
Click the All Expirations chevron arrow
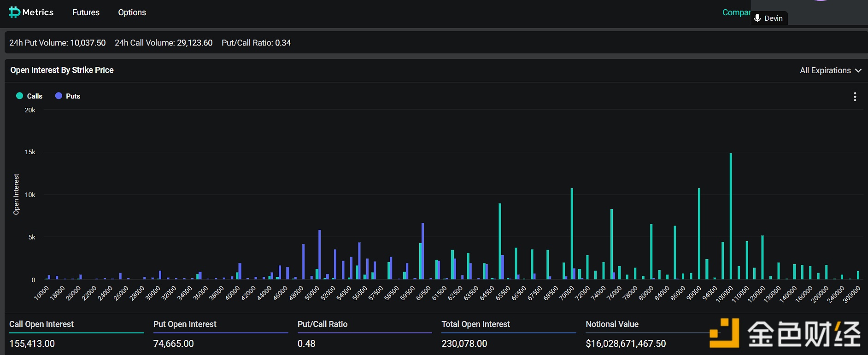(858, 70)
